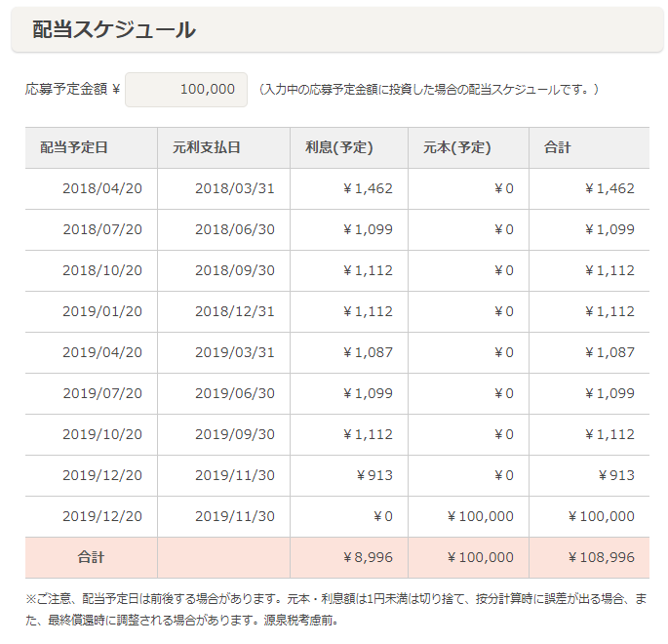
Task: Click the ¥0 principal in the 2019/07/20 row
Action: click(x=504, y=393)
